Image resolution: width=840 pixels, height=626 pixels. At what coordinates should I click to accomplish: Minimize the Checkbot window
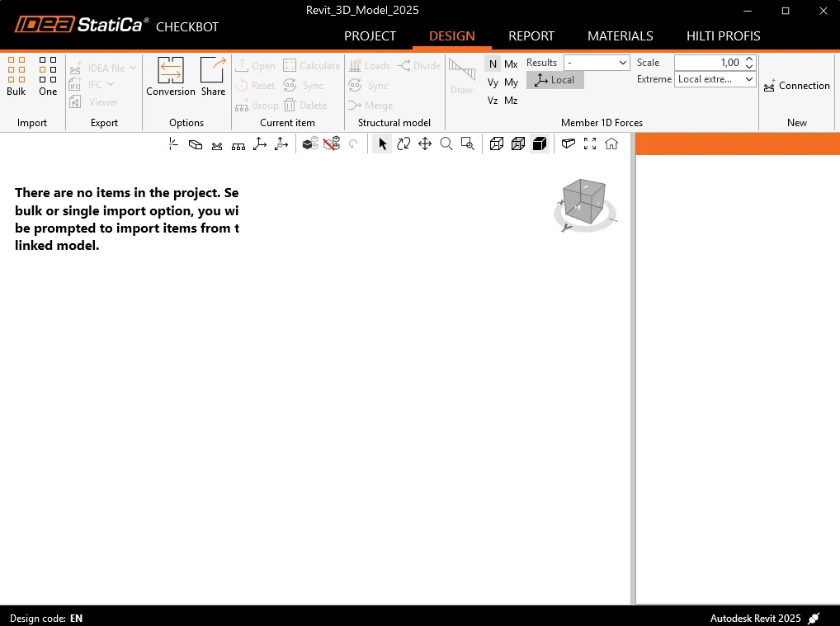click(748, 11)
